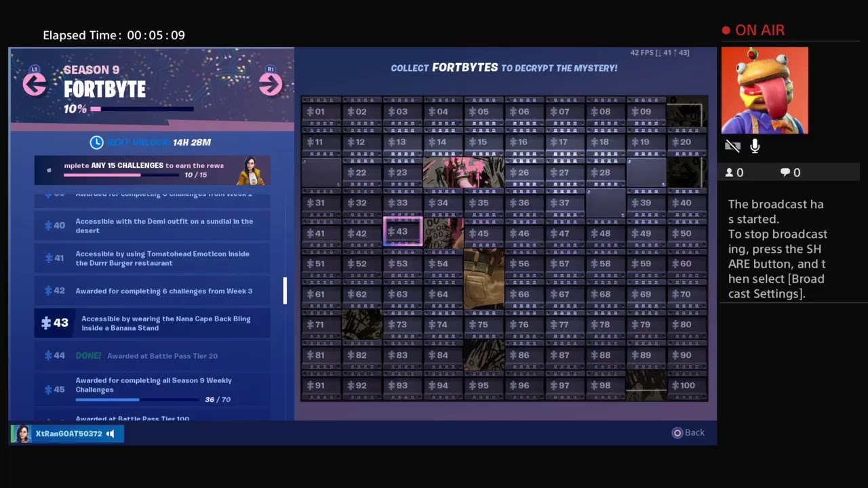
Task: Click the Elapsed Time 00:05:09 text
Action: coord(114,35)
